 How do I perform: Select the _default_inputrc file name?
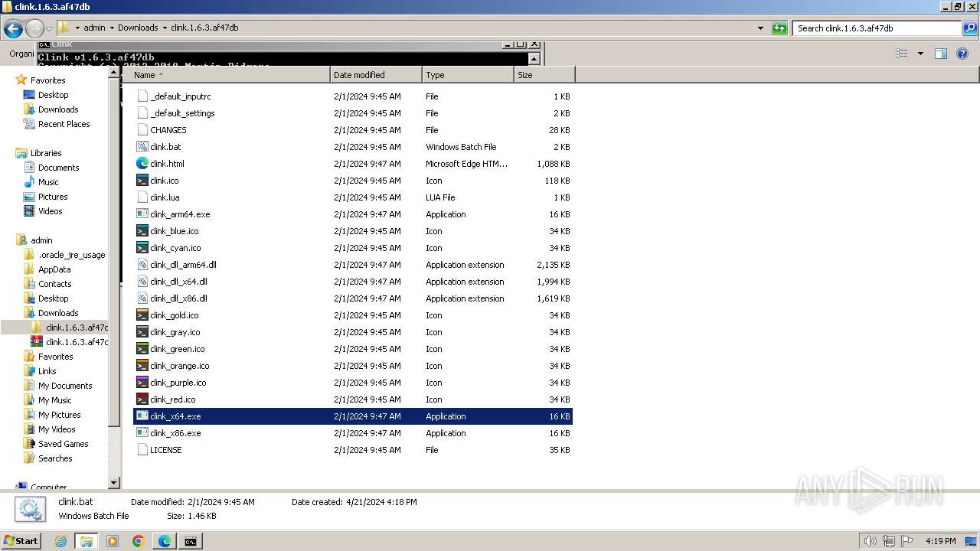pos(181,96)
